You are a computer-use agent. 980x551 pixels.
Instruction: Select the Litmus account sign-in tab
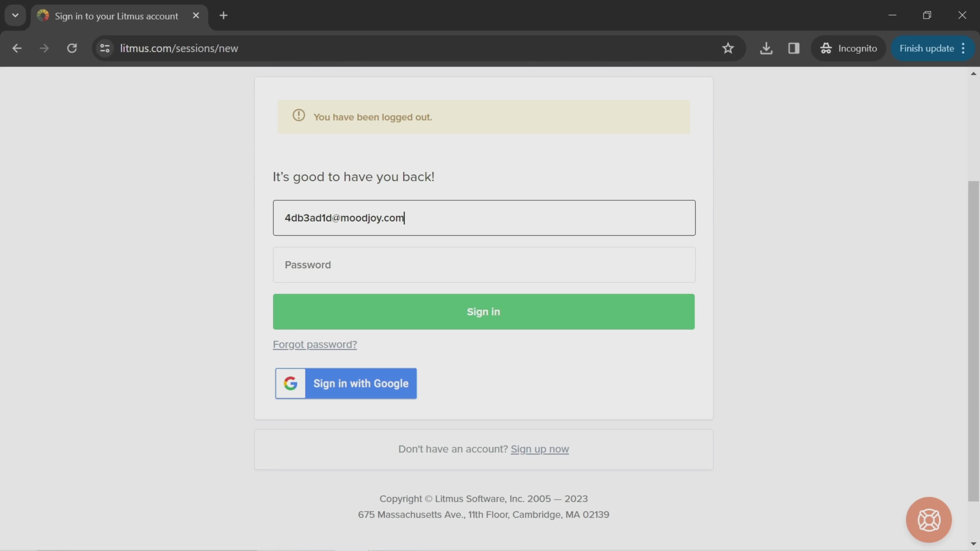[x=116, y=16]
